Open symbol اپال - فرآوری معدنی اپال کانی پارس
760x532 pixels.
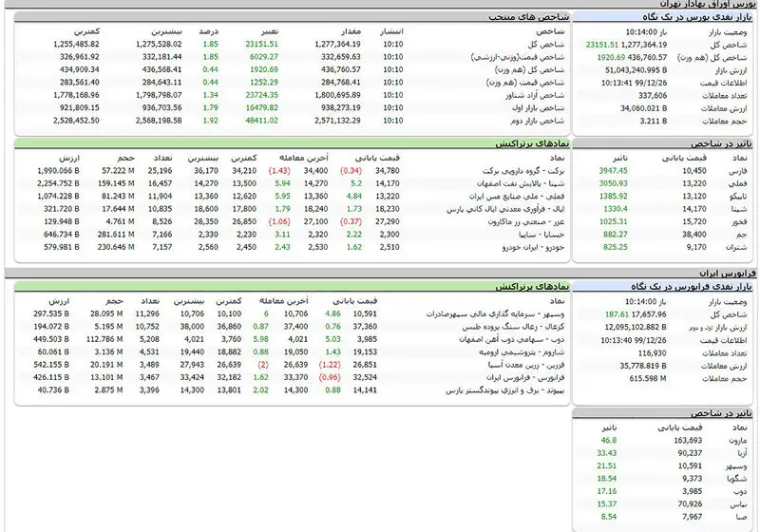(x=505, y=209)
